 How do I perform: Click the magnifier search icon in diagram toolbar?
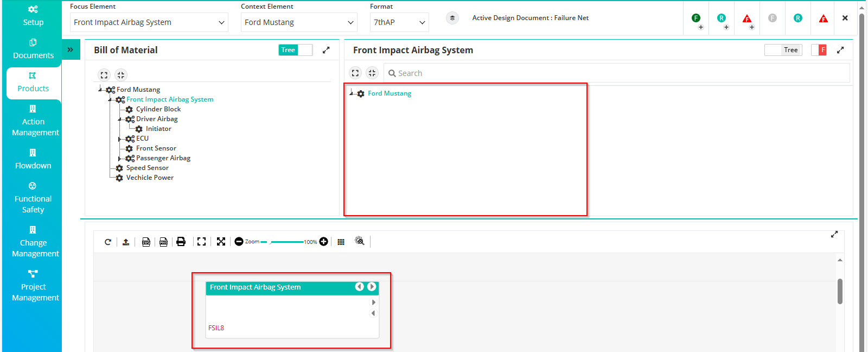pyautogui.click(x=360, y=241)
